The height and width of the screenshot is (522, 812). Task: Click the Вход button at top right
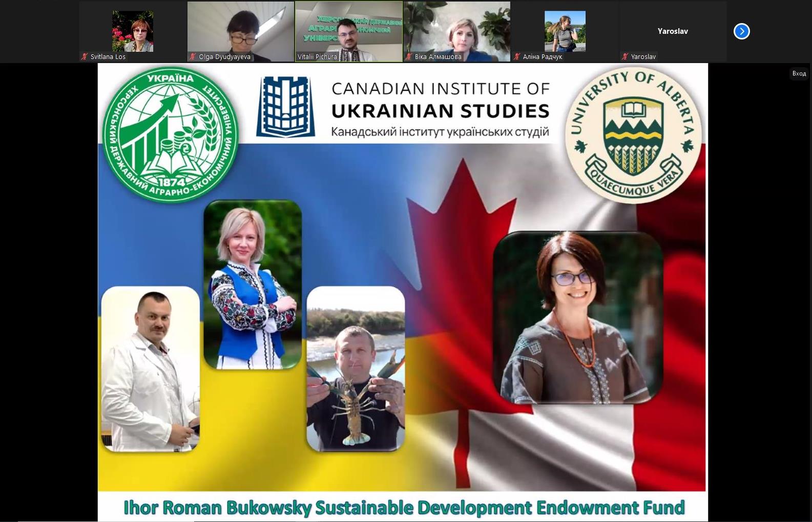[799, 73]
